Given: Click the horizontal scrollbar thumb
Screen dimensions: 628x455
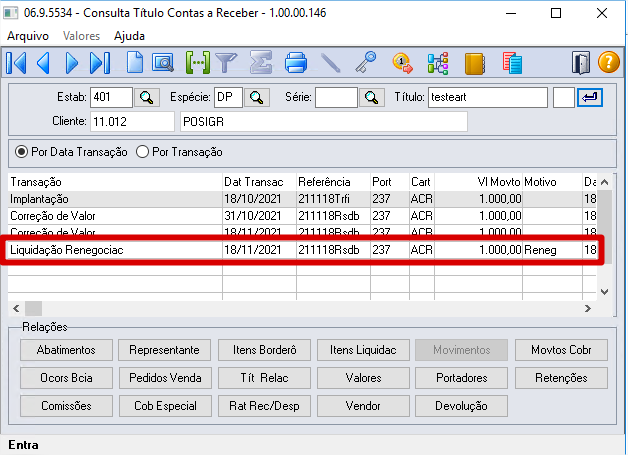Looking at the screenshot, I should point(33,308).
